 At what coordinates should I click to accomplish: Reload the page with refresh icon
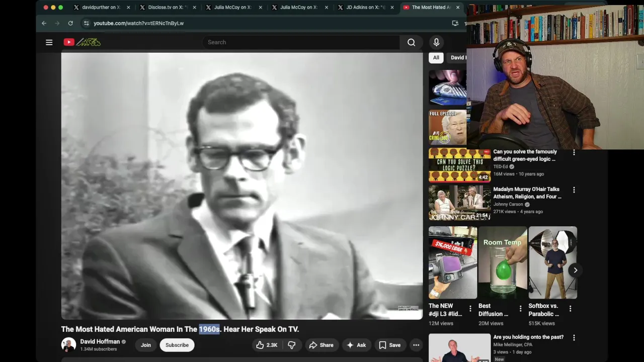pyautogui.click(x=70, y=23)
